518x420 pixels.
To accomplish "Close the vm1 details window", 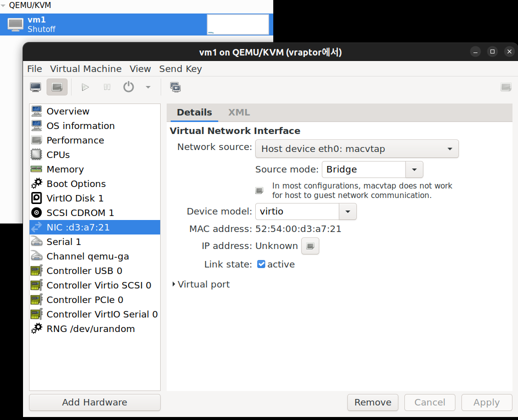I will pos(509,52).
